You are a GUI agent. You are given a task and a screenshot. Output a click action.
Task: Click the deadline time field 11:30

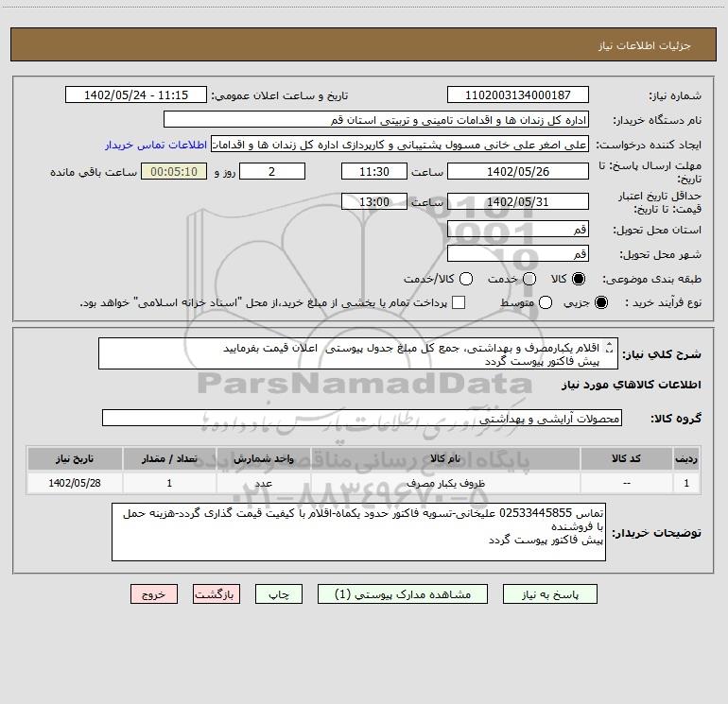(x=374, y=171)
